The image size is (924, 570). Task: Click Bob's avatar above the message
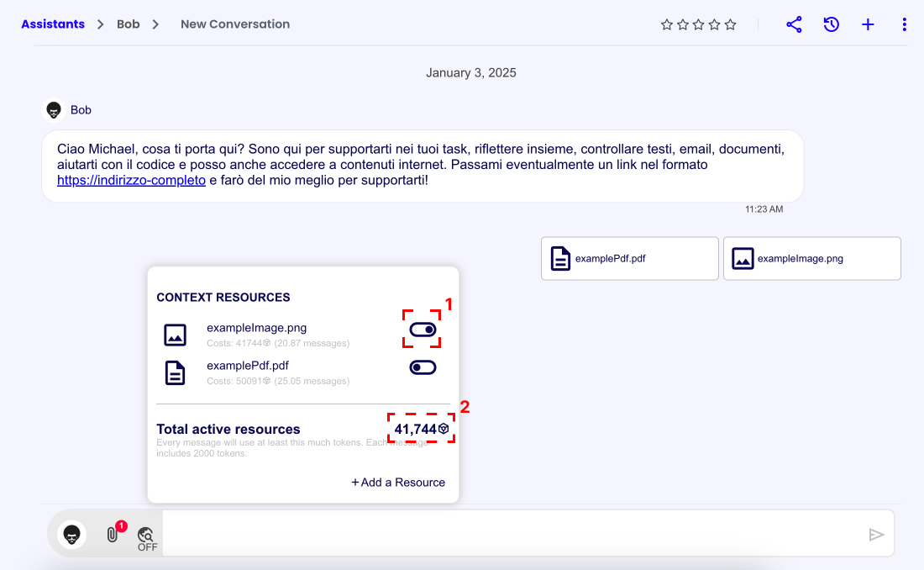[x=54, y=110]
